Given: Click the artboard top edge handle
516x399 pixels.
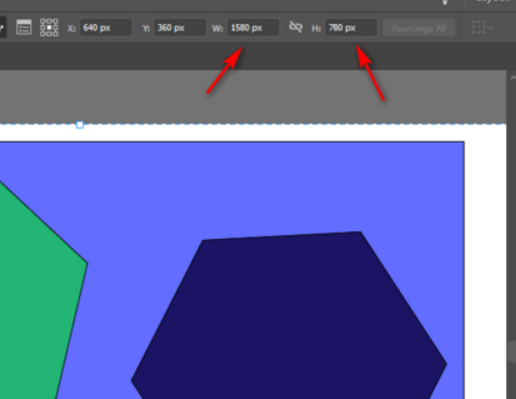Looking at the screenshot, I should coord(80,125).
